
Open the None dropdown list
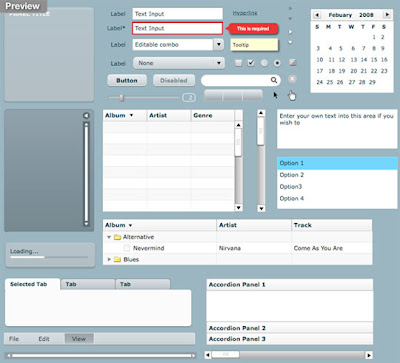point(178,63)
